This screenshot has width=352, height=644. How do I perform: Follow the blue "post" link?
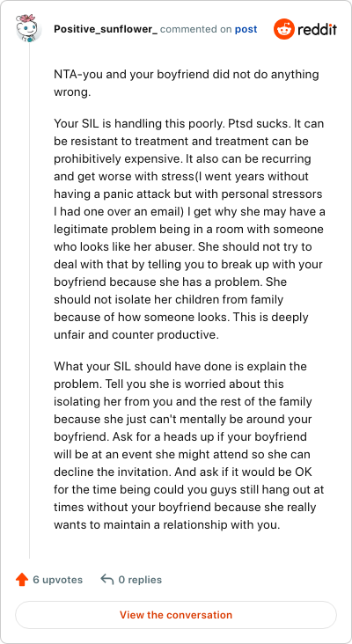point(246,30)
